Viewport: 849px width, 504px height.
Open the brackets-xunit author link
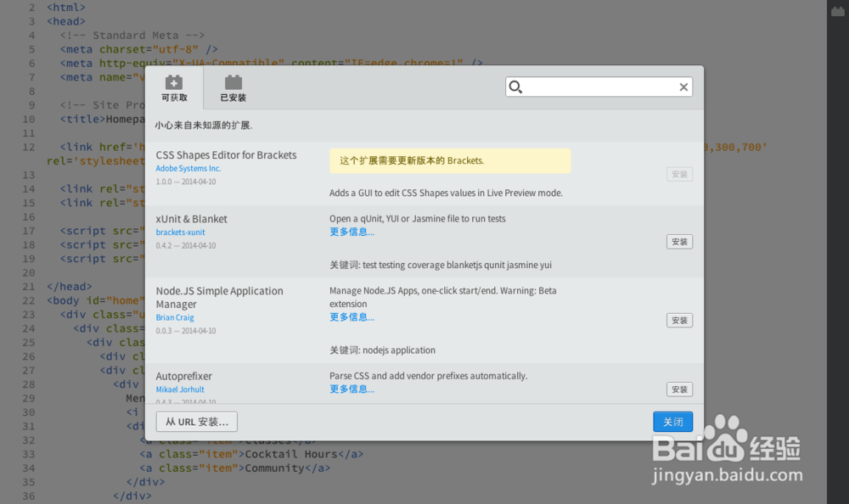(180, 231)
